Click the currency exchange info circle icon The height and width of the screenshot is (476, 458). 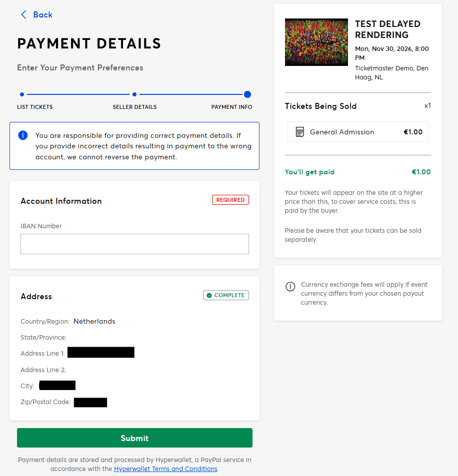(290, 286)
